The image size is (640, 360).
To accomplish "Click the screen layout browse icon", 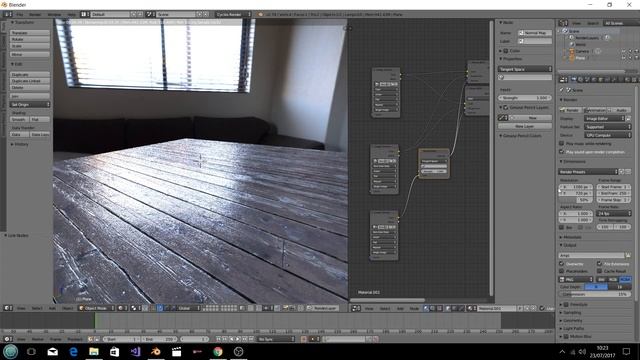I will pyautogui.click(x=84, y=14).
